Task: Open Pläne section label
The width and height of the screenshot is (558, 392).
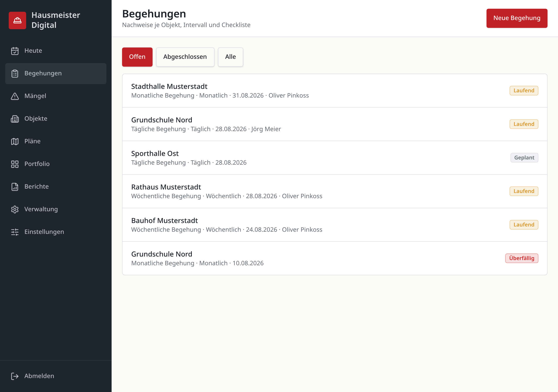Action: pyautogui.click(x=32, y=141)
